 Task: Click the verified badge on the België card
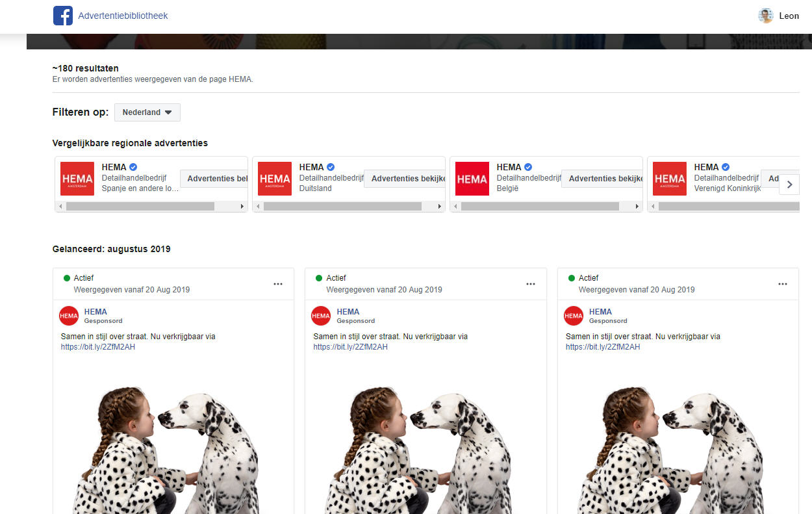click(x=528, y=167)
